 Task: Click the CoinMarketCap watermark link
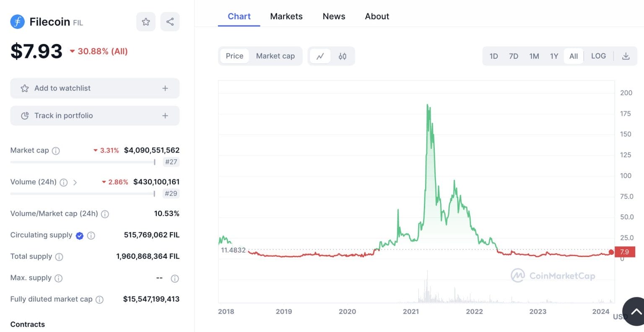pos(553,276)
